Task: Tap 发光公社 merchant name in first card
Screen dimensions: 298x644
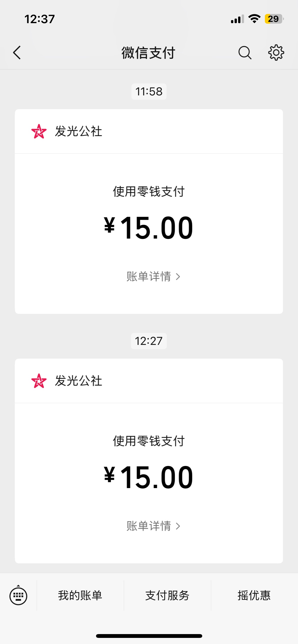Action: tap(79, 131)
